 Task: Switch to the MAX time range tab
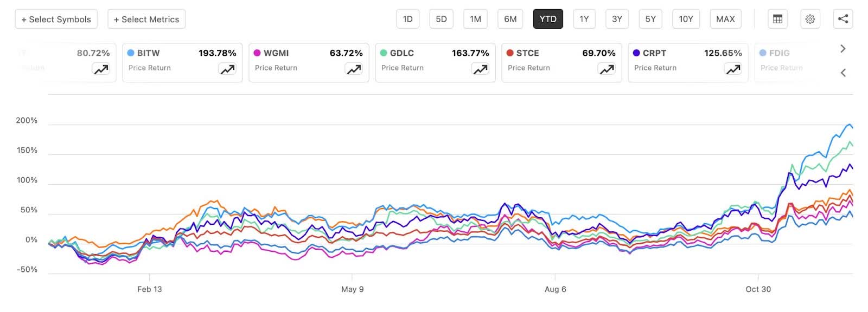pos(726,18)
